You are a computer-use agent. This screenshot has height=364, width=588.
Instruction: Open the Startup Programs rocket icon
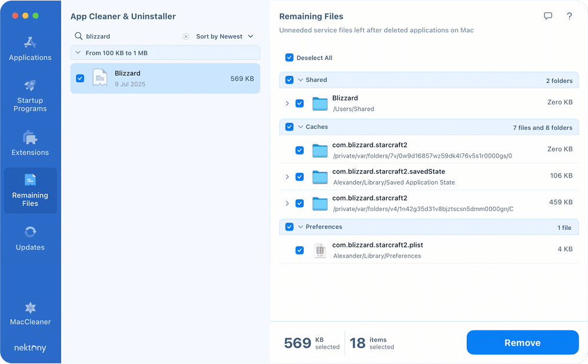click(30, 85)
